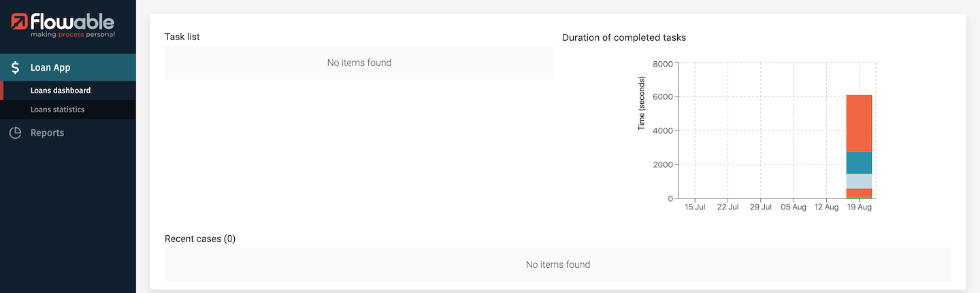Click the large top orange bar segment
Image resolution: width=980 pixels, height=293 pixels.
[859, 123]
